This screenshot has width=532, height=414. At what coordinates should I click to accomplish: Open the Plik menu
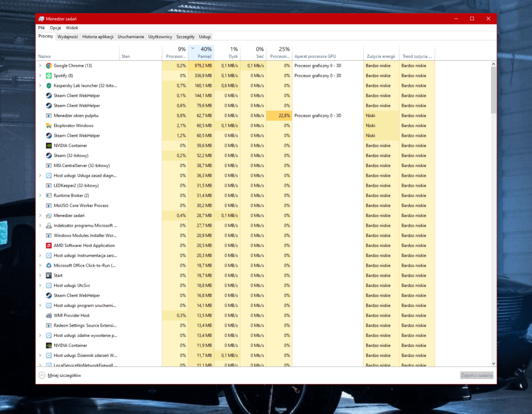click(42, 28)
